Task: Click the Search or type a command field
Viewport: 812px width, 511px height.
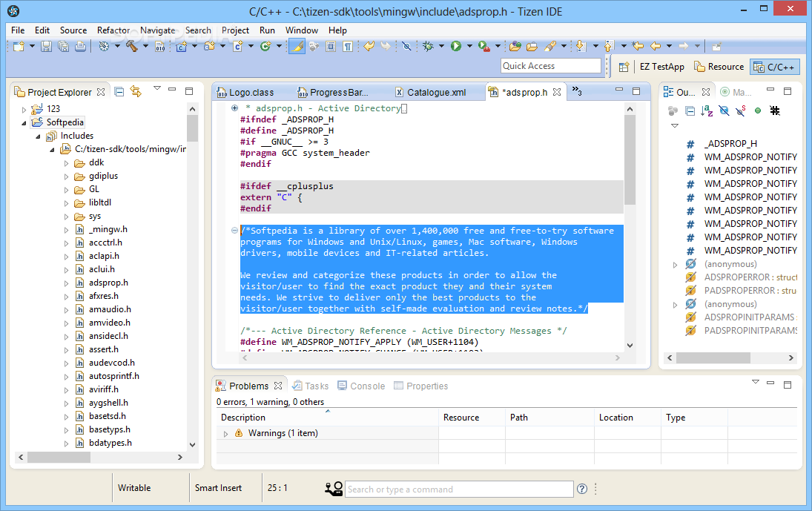Action: click(x=459, y=489)
